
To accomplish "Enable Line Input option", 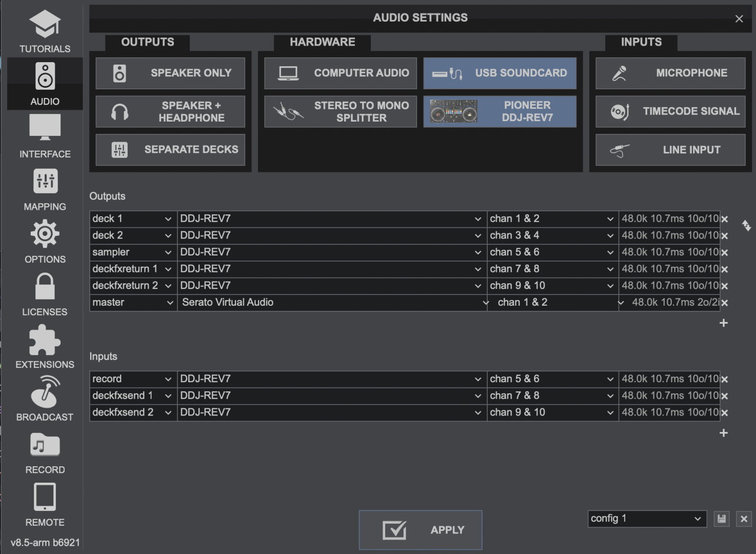I will click(x=670, y=150).
